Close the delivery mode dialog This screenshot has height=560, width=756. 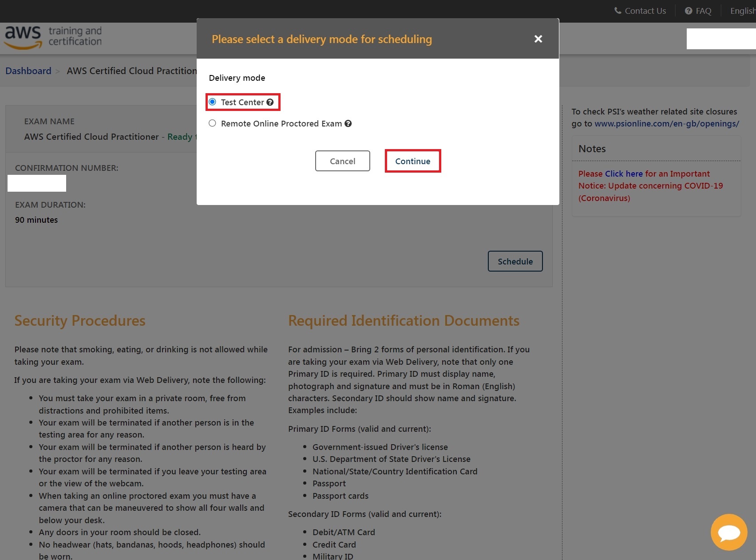538,39
